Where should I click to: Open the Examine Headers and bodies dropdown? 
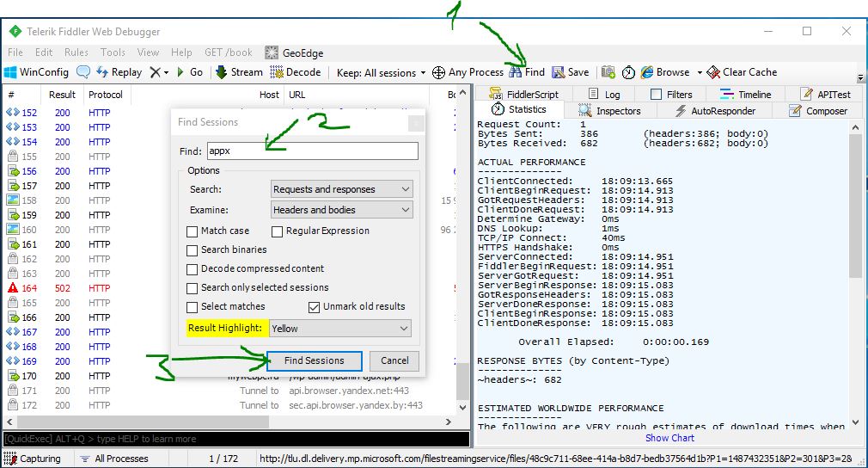[x=341, y=210]
